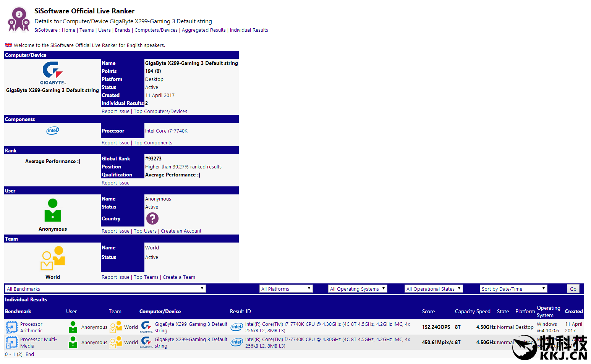Open Result ID link in Processor Arithmetic row
The height and width of the screenshot is (364, 591).
pos(328,327)
